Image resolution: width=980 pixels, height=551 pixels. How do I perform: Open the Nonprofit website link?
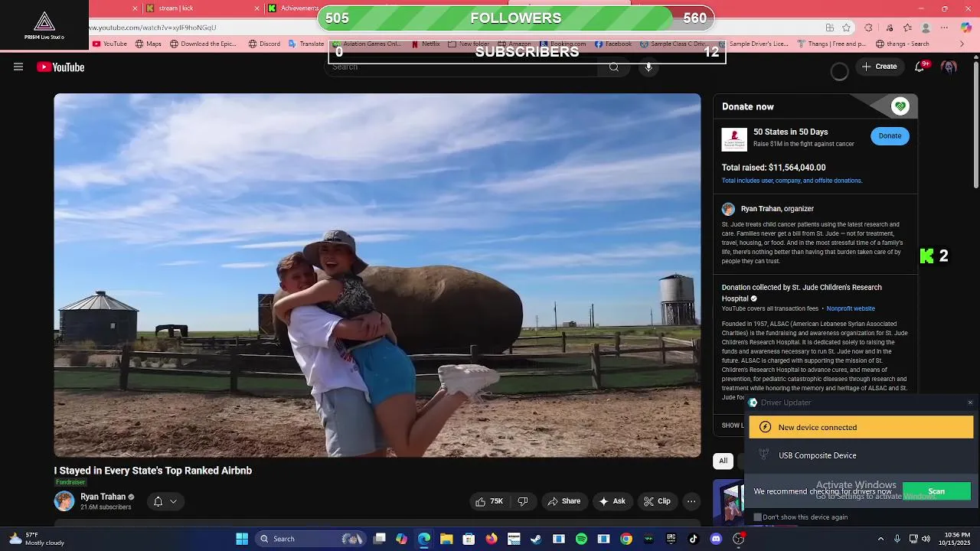(851, 308)
